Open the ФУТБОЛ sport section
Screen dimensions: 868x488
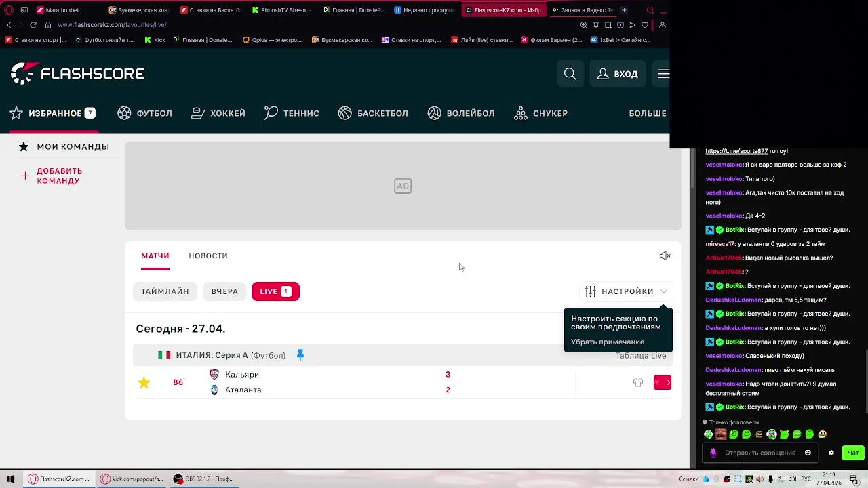pyautogui.click(x=144, y=113)
